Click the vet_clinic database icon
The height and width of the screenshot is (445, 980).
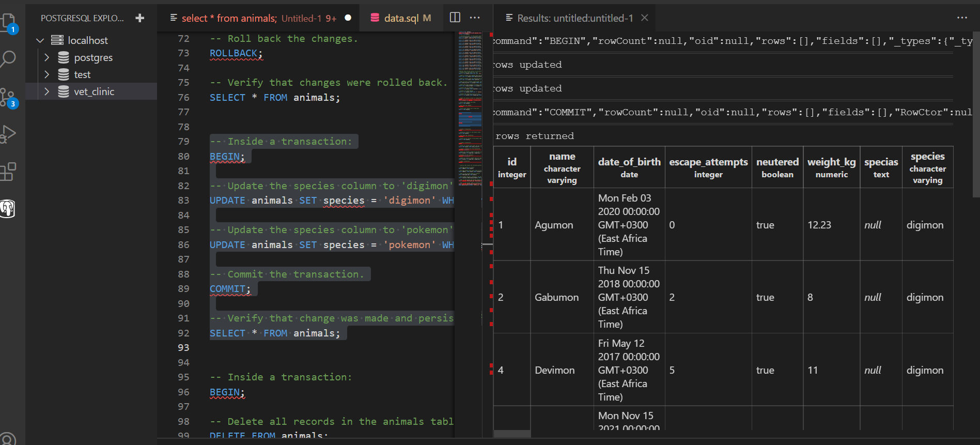(64, 91)
